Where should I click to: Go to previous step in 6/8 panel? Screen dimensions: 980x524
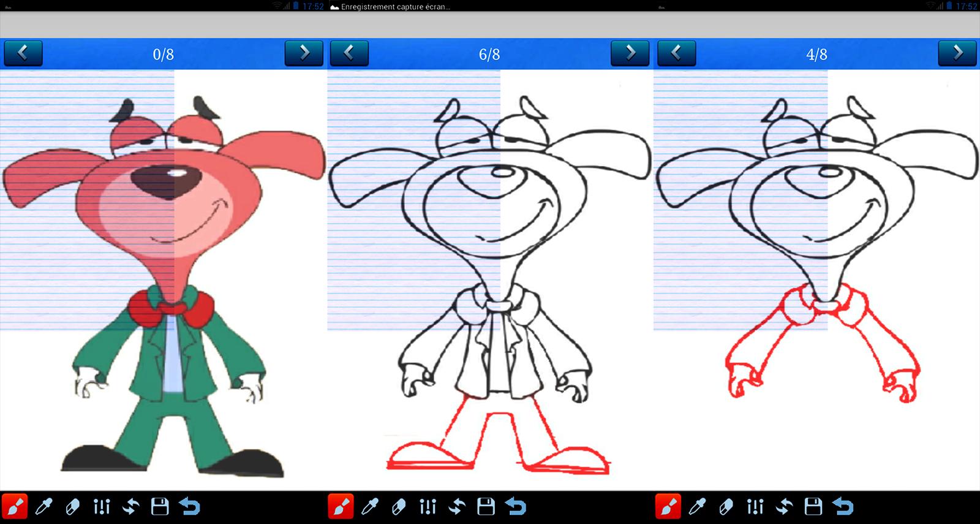[349, 53]
